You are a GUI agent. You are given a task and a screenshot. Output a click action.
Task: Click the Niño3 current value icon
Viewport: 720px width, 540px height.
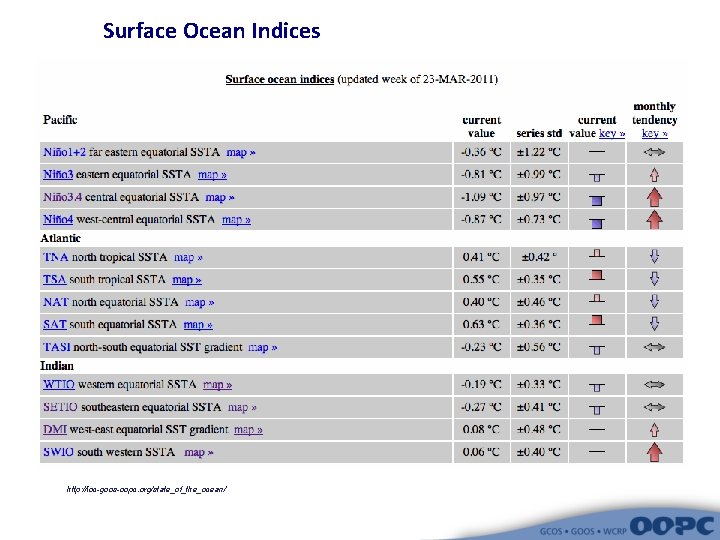click(596, 177)
